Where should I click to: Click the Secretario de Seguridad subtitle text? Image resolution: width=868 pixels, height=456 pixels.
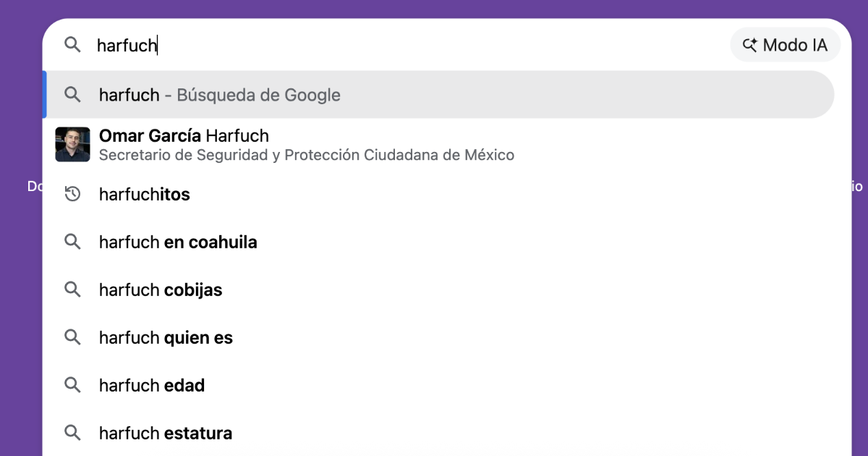coord(306,154)
